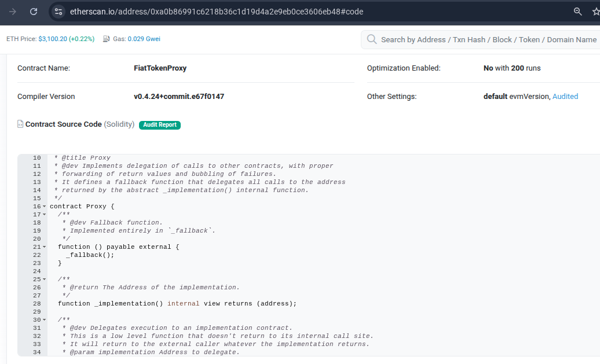Focus the Search by Address input field
Viewport: 600px width, 364px height.
pyautogui.click(x=488, y=40)
